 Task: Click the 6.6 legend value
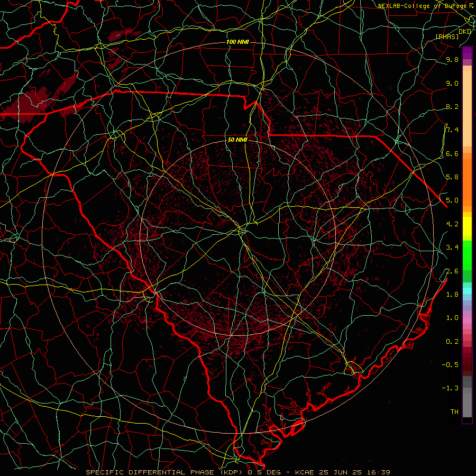[x=452, y=153]
